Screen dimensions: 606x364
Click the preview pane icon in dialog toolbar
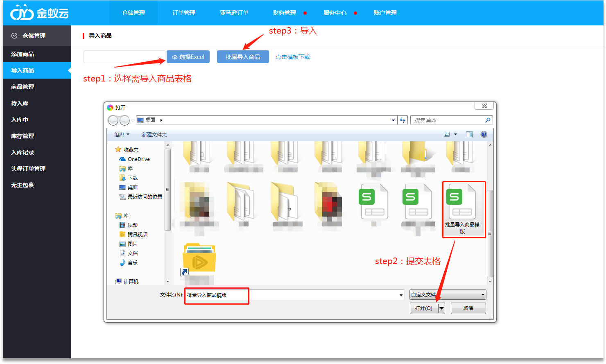[x=469, y=134]
